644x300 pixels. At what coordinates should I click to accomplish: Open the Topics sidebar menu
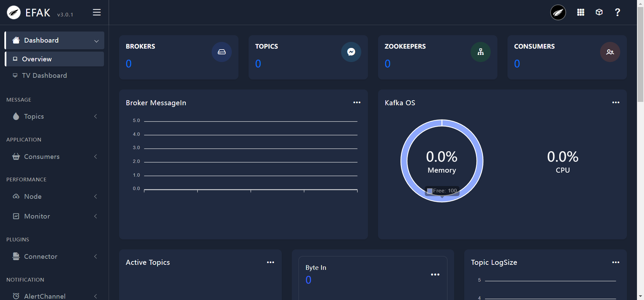tap(55, 116)
